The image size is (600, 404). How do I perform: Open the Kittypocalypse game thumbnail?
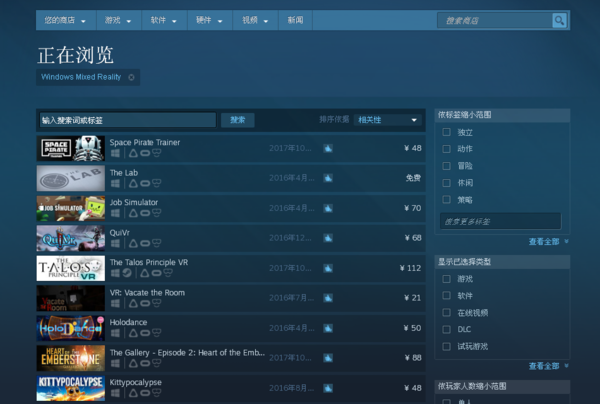click(x=71, y=388)
